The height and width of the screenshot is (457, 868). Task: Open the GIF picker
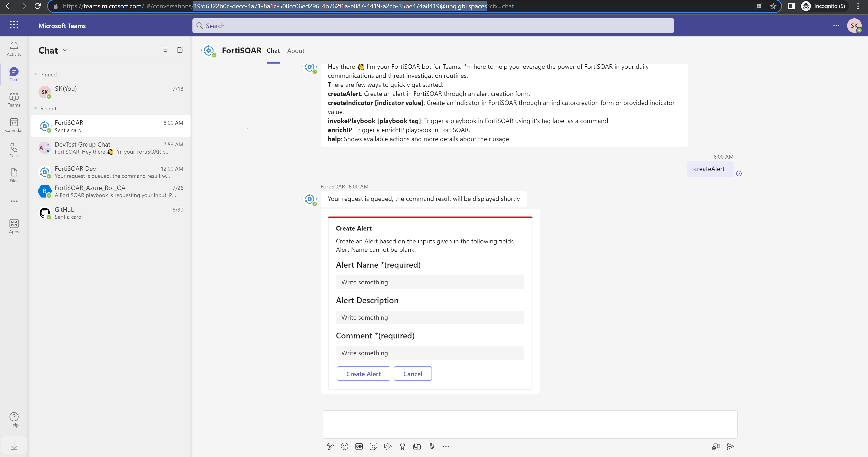(x=359, y=446)
